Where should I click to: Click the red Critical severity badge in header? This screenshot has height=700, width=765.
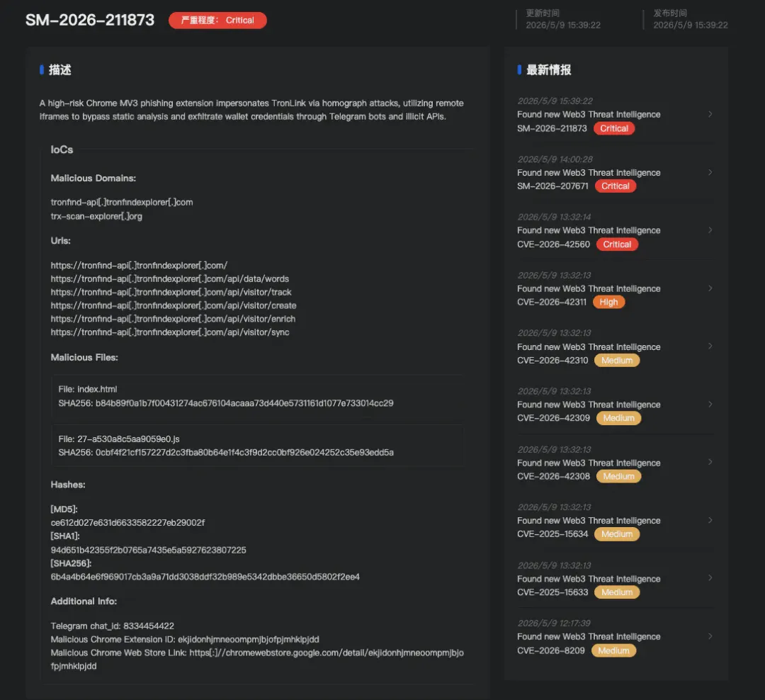click(217, 20)
